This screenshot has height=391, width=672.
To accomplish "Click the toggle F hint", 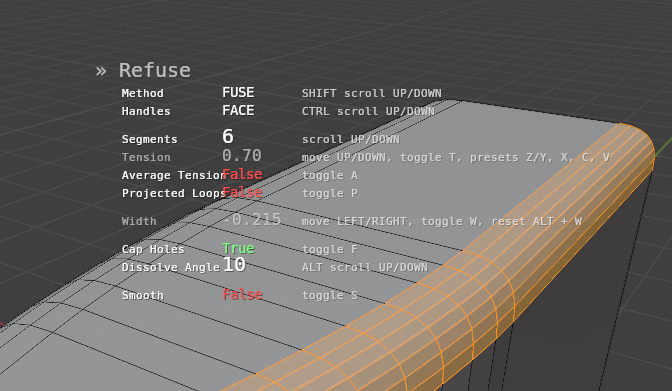I will pyautogui.click(x=330, y=249).
